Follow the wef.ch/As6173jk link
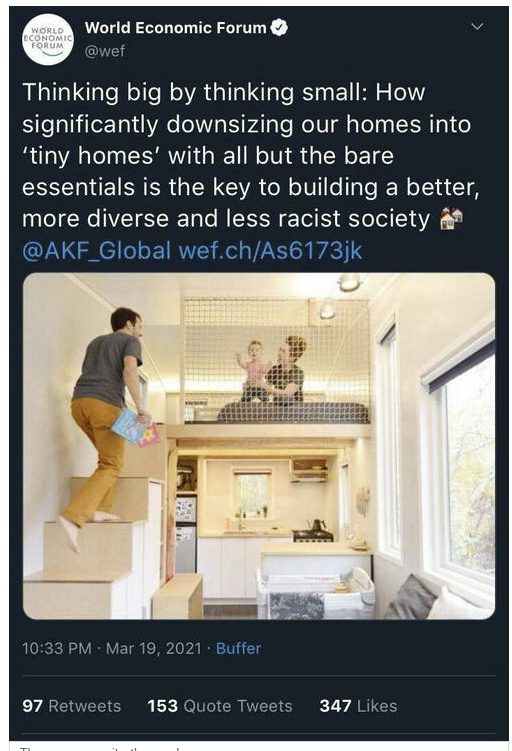Screen dimensions: 512x751 tap(270, 250)
